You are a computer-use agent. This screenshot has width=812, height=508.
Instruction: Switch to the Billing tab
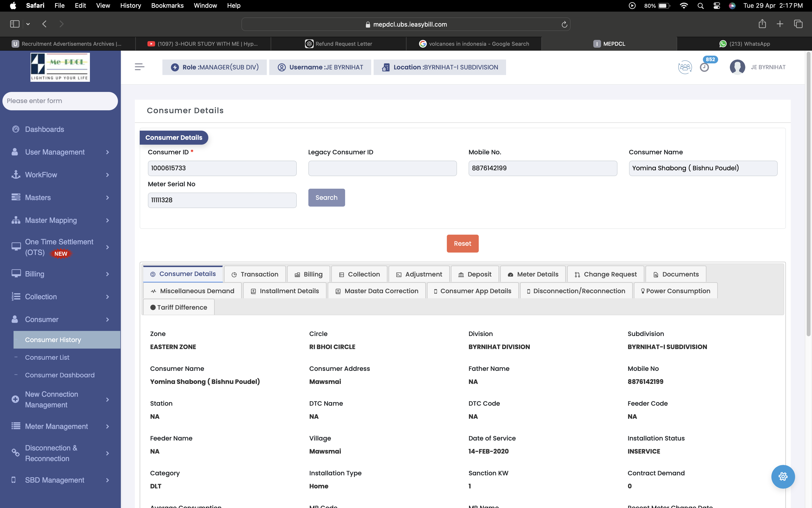click(x=309, y=274)
